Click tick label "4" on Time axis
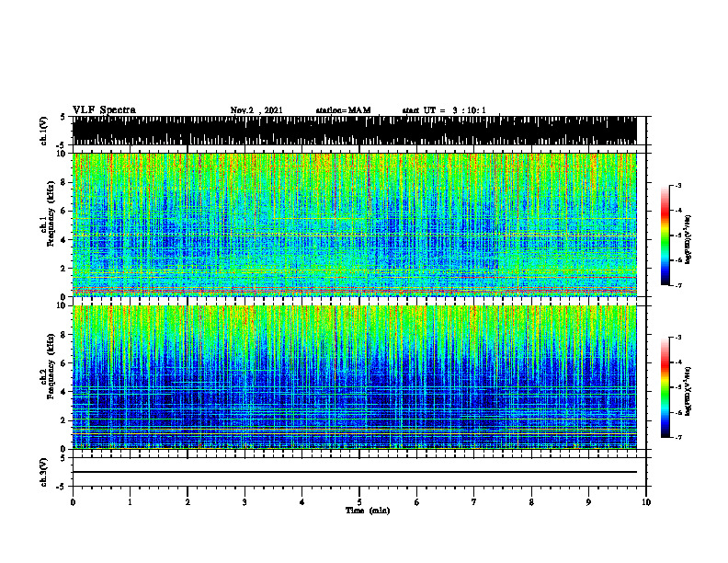This screenshot has width=728, height=563. click(301, 502)
